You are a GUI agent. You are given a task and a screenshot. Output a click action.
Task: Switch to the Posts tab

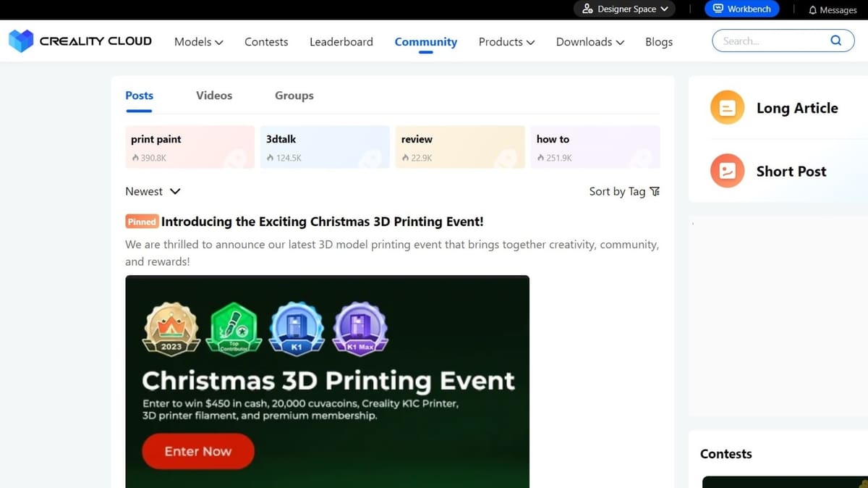click(x=139, y=96)
